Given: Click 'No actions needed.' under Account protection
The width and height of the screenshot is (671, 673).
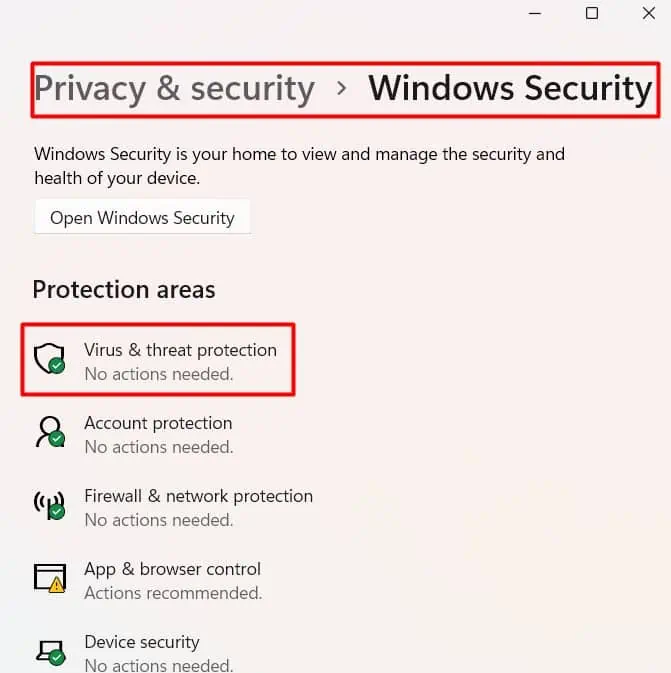Looking at the screenshot, I should pos(158,447).
